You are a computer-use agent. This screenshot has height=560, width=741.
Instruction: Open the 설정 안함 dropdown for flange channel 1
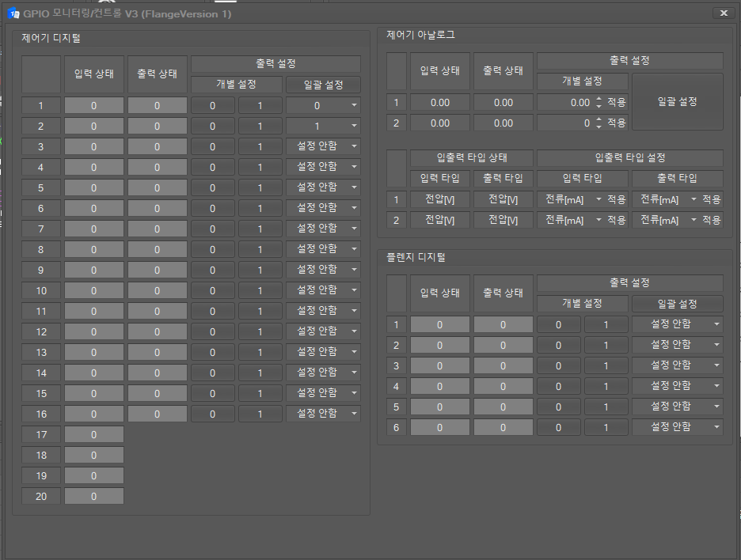click(x=677, y=324)
